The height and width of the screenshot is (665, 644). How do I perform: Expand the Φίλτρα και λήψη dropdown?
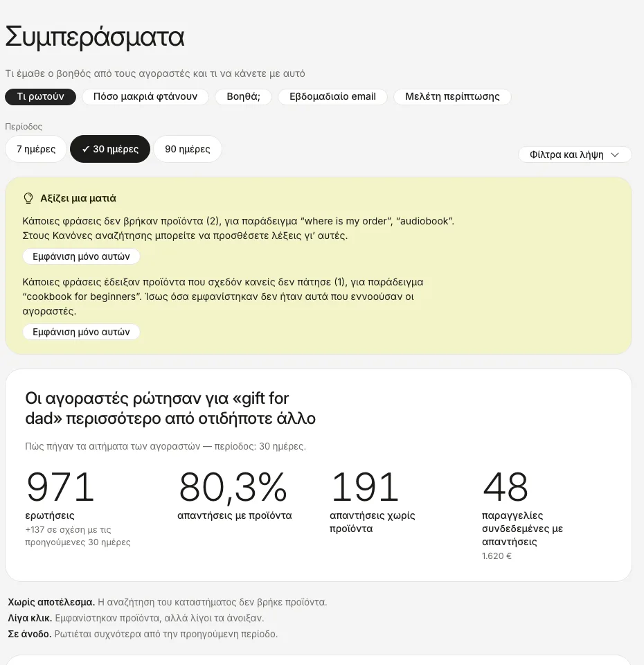click(x=575, y=154)
